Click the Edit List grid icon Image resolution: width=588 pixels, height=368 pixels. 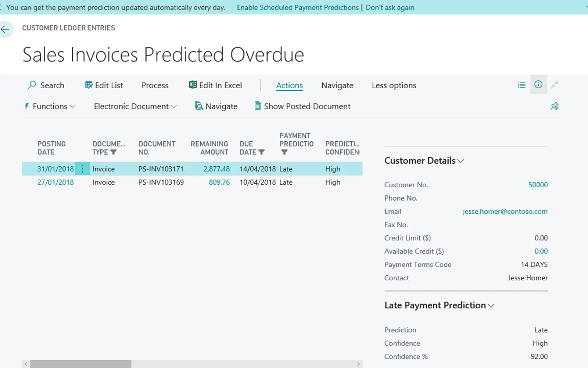89,85
